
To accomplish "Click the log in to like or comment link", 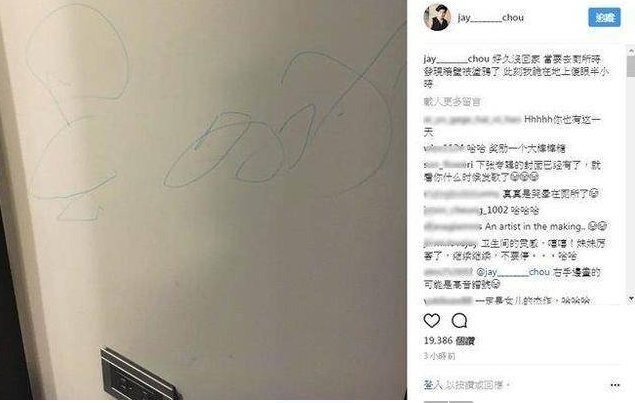I will pyautogui.click(x=467, y=385).
